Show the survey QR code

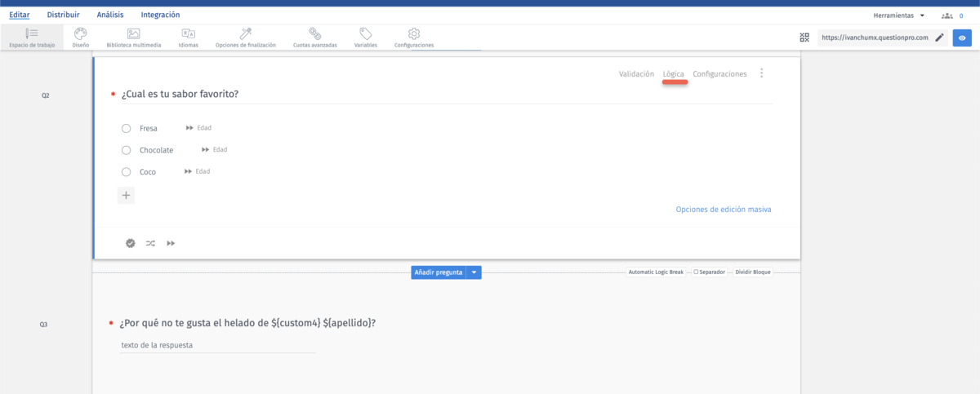click(804, 38)
